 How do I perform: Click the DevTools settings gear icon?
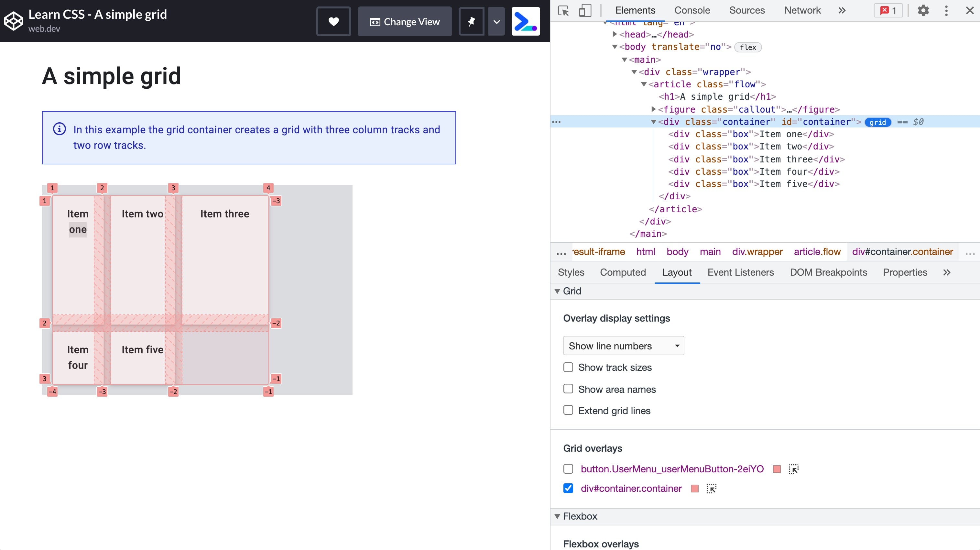click(923, 10)
